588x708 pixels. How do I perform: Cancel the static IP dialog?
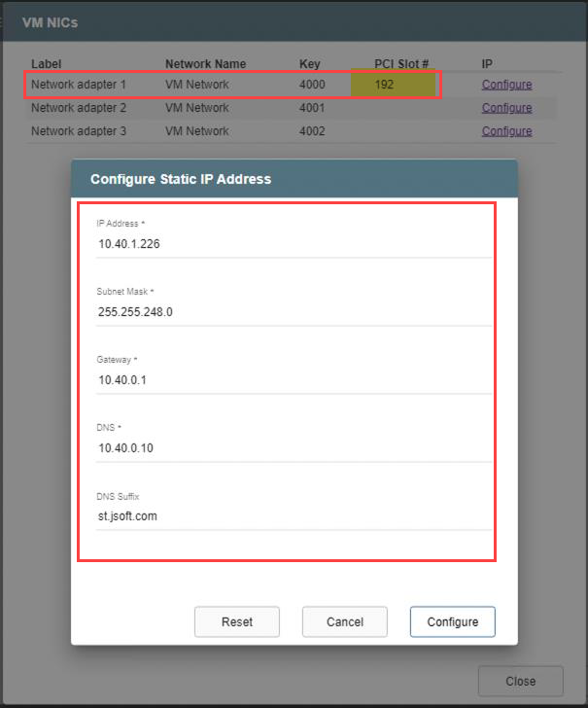pos(344,621)
